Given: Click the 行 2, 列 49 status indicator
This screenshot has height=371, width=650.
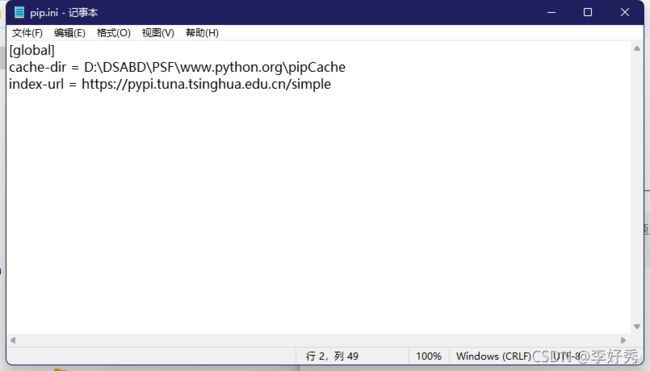Looking at the screenshot, I should [x=332, y=356].
